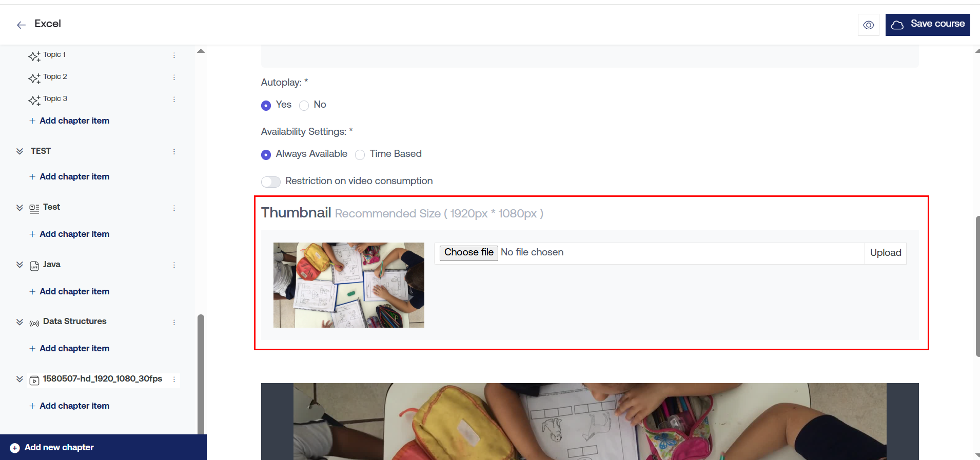Click the video icon of 1580507-hd_1920_1080_30fps chapter
The height and width of the screenshot is (460, 980).
(34, 380)
